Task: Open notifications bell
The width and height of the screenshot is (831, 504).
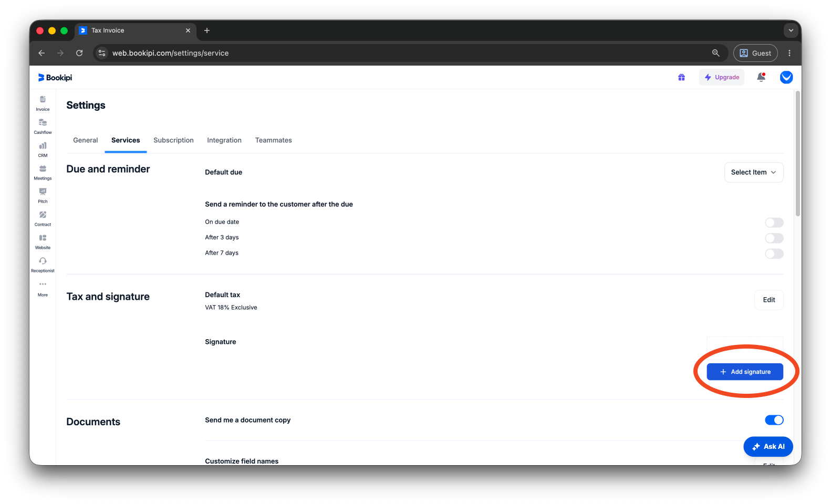Action: coord(761,77)
